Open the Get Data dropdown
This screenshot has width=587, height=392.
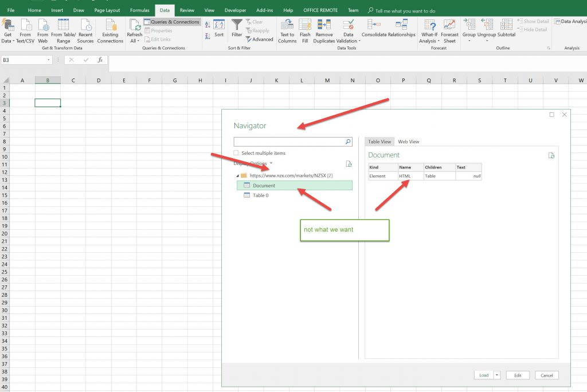7,32
